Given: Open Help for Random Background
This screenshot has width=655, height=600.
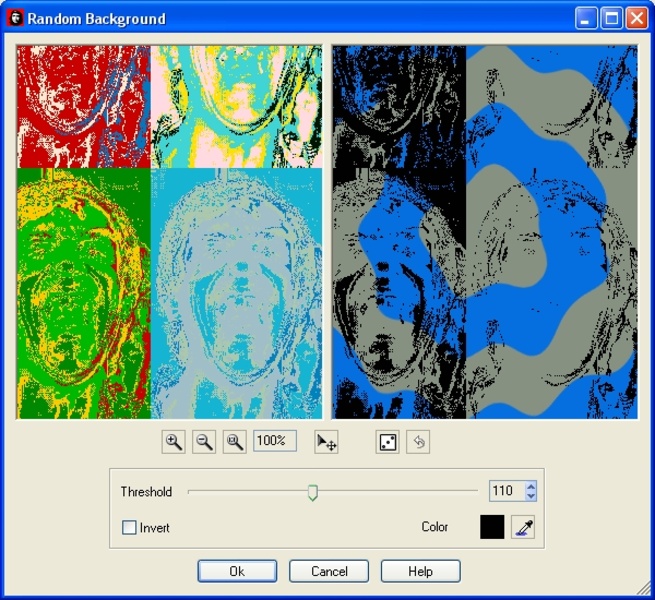Looking at the screenshot, I should tap(420, 571).
